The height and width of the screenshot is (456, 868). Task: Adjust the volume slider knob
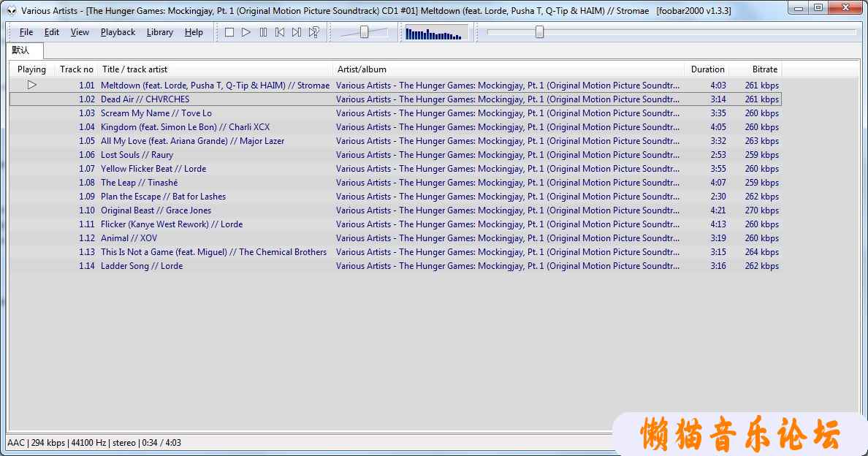[x=365, y=33]
